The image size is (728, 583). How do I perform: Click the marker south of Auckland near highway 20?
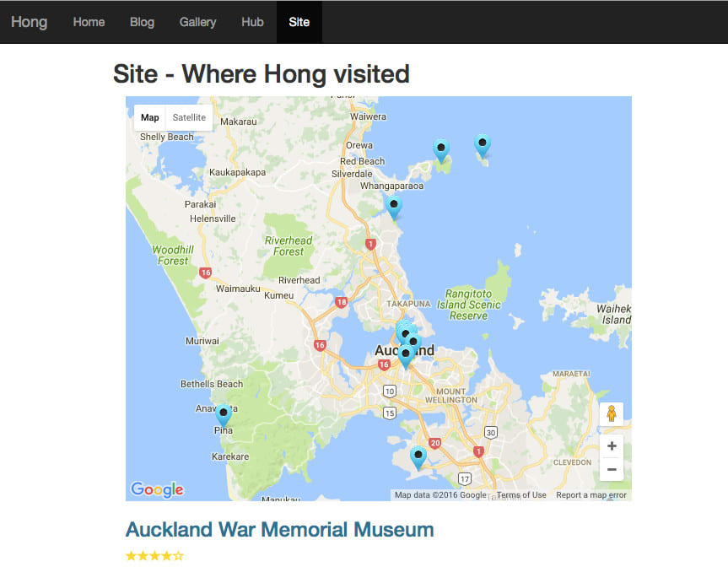[x=418, y=457]
